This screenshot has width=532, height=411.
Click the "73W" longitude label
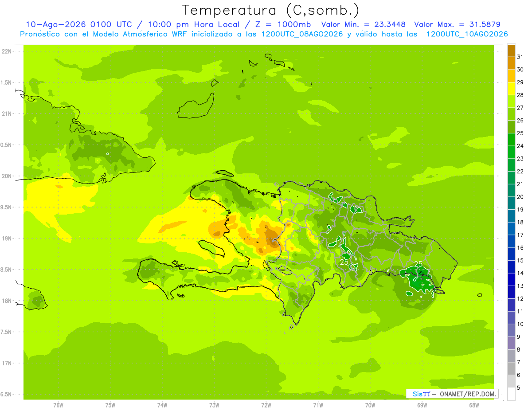[x=214, y=406]
